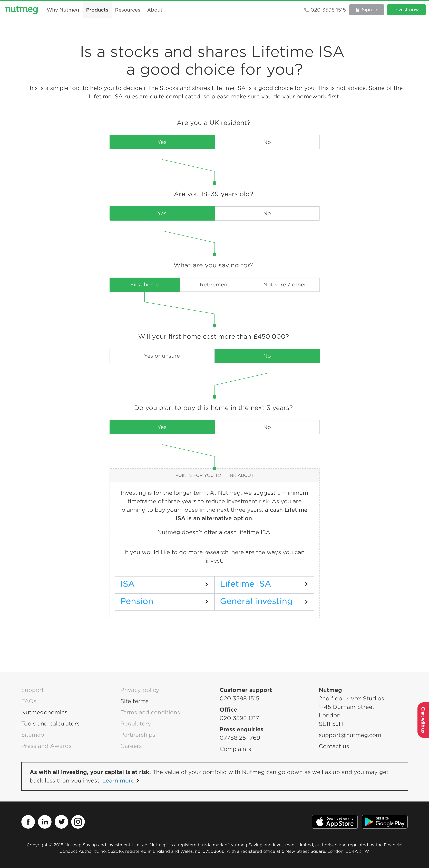Click the Google Play badge

point(385,822)
